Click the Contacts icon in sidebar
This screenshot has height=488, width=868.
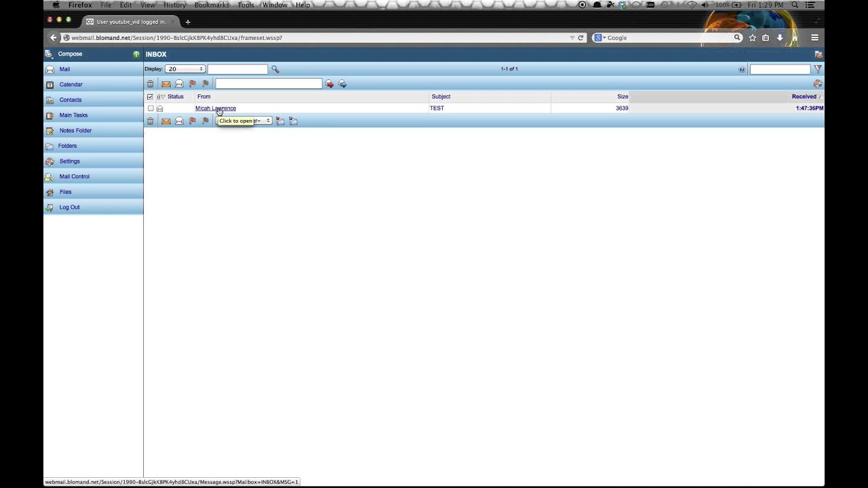click(50, 100)
